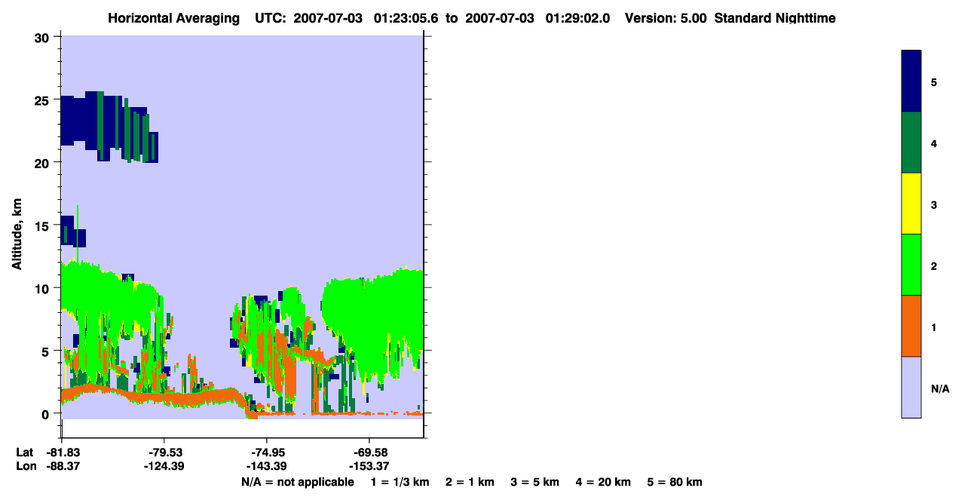Click the colorbar label '4'
This screenshot has height=503, width=980.
(x=934, y=143)
